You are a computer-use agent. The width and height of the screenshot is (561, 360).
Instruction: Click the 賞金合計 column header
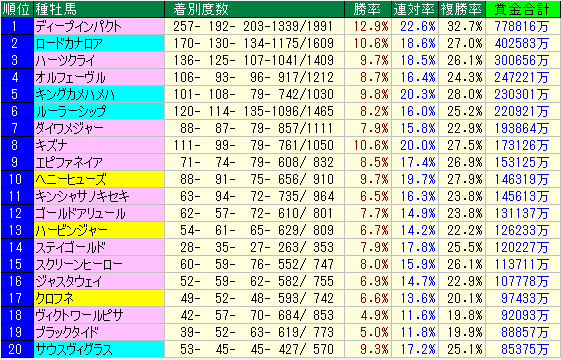522,9
